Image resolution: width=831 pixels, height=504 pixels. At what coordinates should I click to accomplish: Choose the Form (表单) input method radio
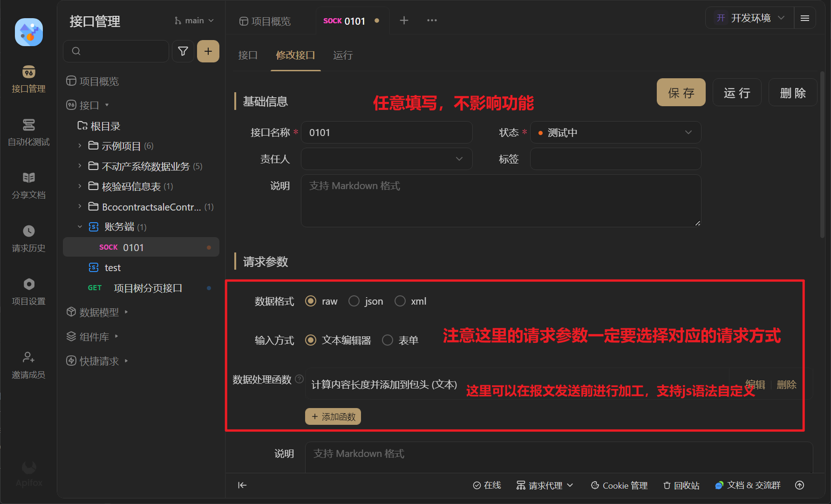(x=388, y=341)
